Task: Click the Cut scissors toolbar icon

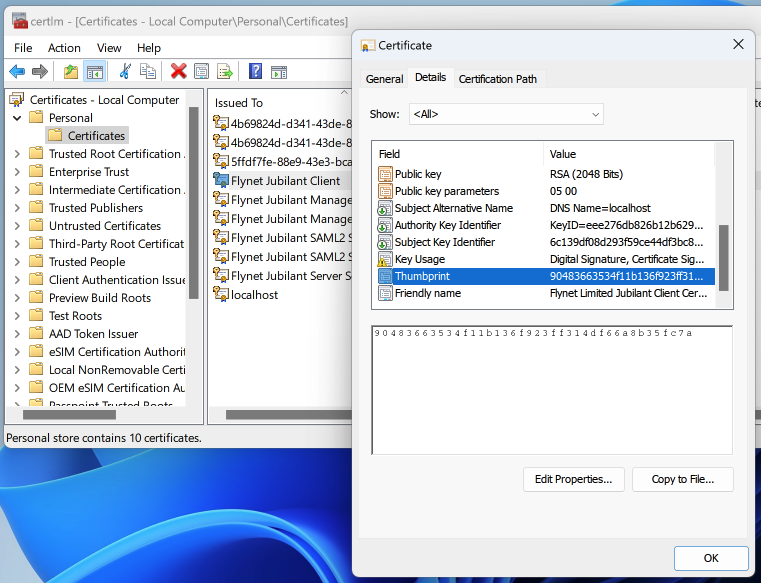Action: tap(125, 71)
